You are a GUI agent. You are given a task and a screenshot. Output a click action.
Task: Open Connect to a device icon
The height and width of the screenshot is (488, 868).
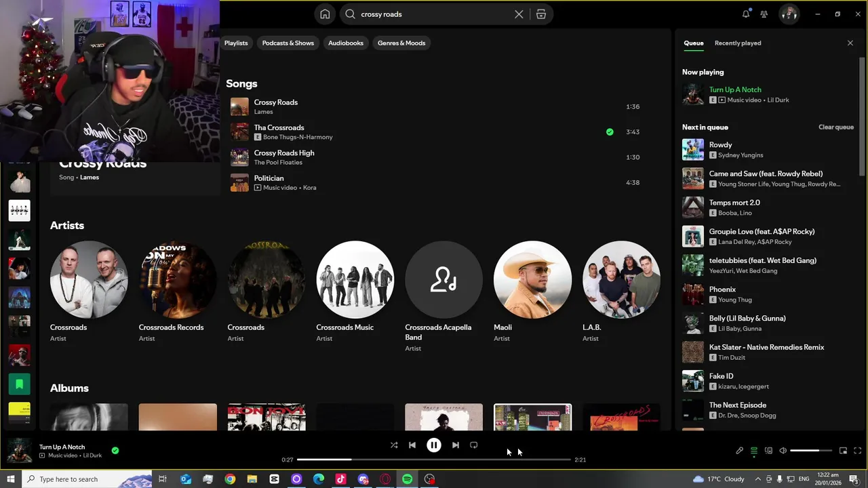point(768,451)
